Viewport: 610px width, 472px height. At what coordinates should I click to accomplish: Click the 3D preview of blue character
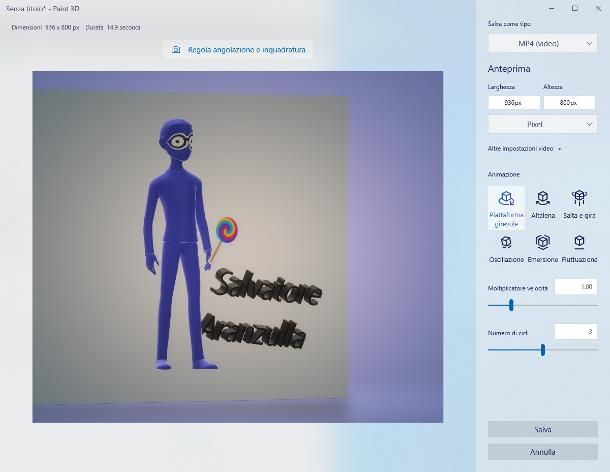point(179,245)
